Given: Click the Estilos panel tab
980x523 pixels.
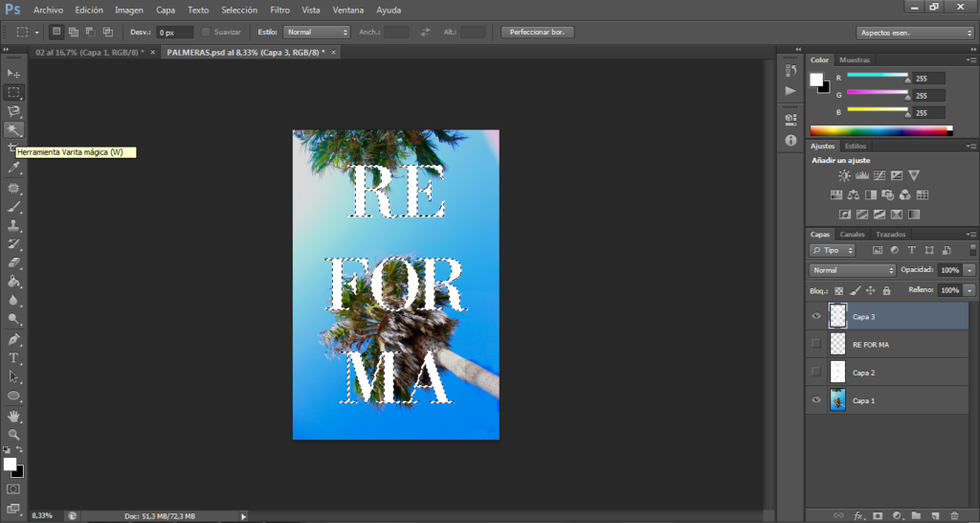Looking at the screenshot, I should click(856, 146).
